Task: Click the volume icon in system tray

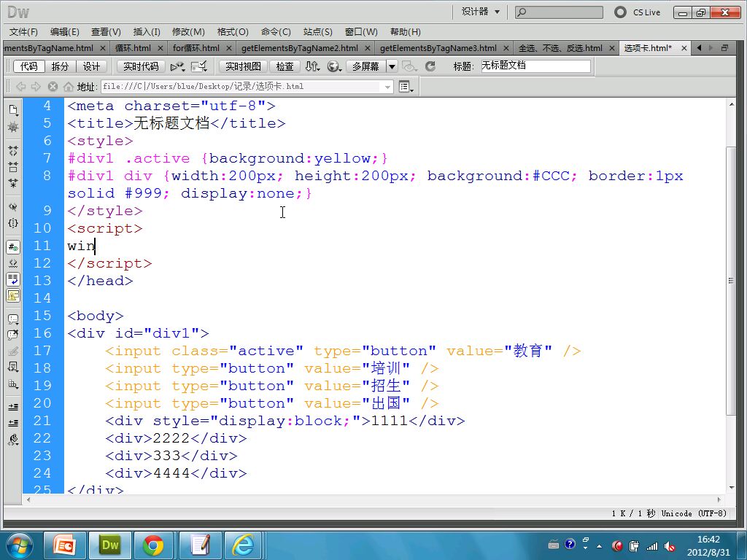Action: point(670,546)
